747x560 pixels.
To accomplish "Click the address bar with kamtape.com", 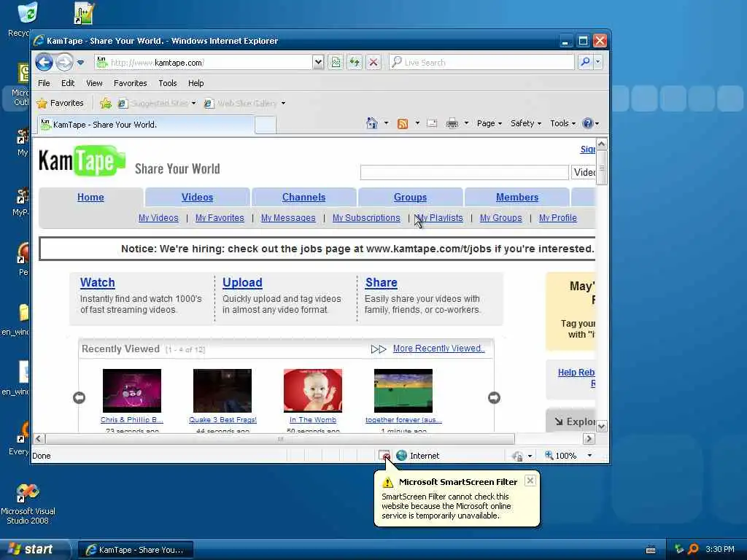I will point(204,63).
